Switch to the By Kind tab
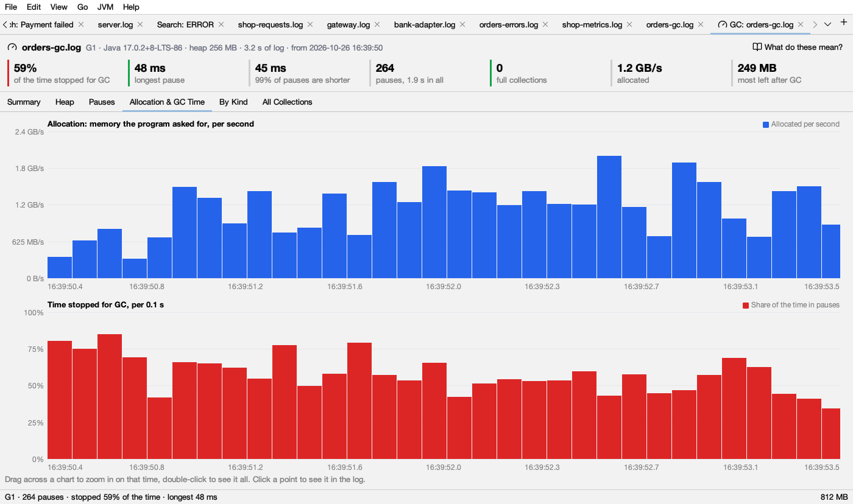 tap(233, 102)
